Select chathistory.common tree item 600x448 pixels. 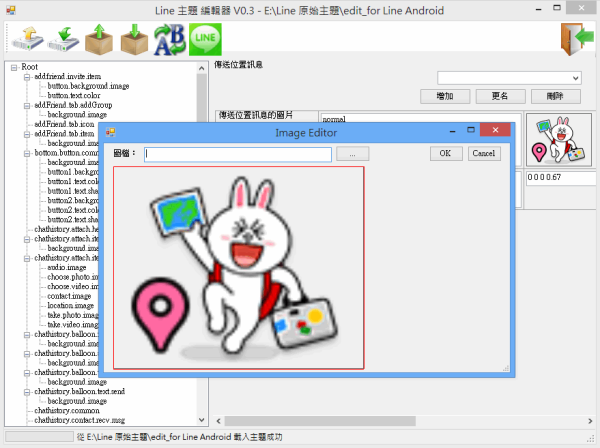67,411
